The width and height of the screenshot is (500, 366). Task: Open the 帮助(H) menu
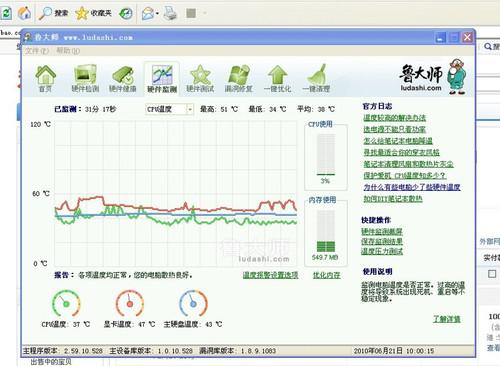[68, 51]
